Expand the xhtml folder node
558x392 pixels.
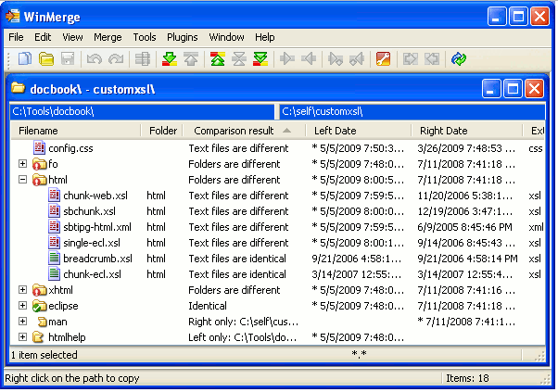tap(23, 290)
